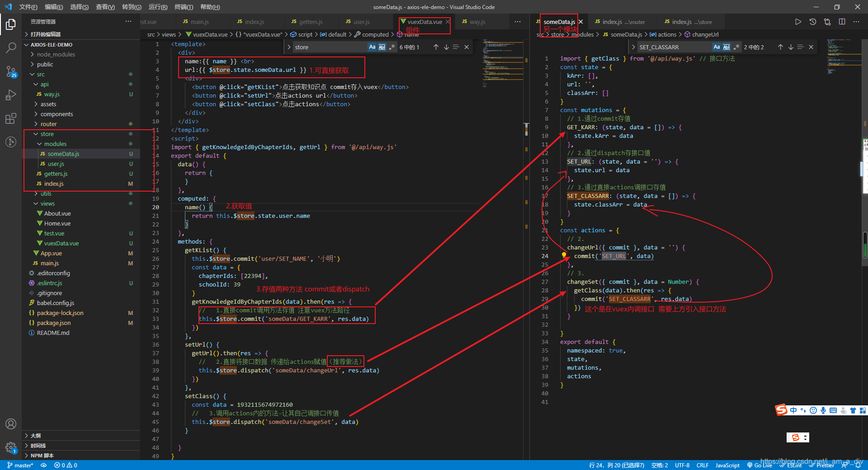This screenshot has height=470, width=868.
Task: Click Prettier in status bar
Action: [x=822, y=465]
